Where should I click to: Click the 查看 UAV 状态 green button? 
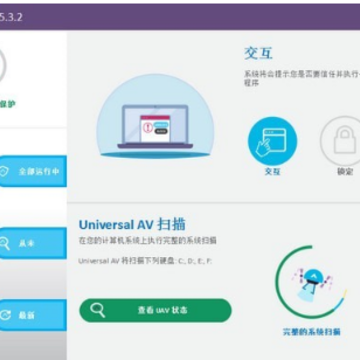(155, 310)
